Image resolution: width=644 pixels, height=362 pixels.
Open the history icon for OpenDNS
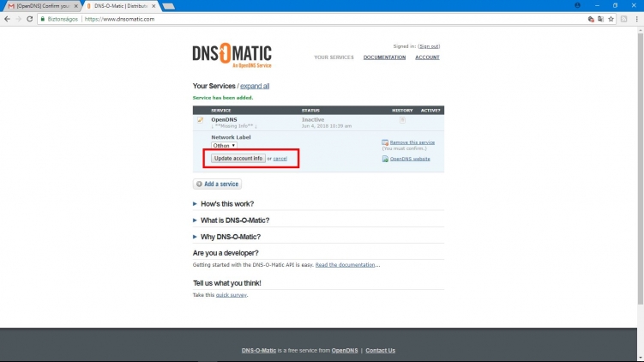pos(402,120)
